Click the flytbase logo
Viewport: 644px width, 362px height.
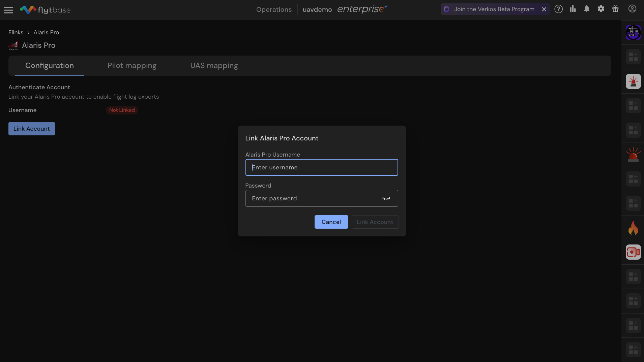tap(45, 10)
